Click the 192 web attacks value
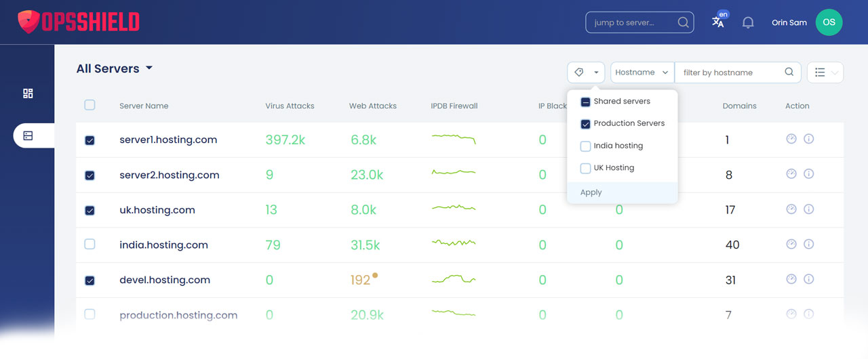The width and height of the screenshot is (868, 359). pos(361,280)
